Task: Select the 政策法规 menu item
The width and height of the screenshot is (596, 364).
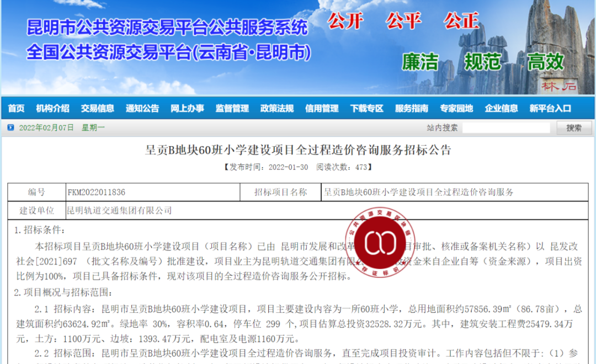Action: tap(276, 109)
